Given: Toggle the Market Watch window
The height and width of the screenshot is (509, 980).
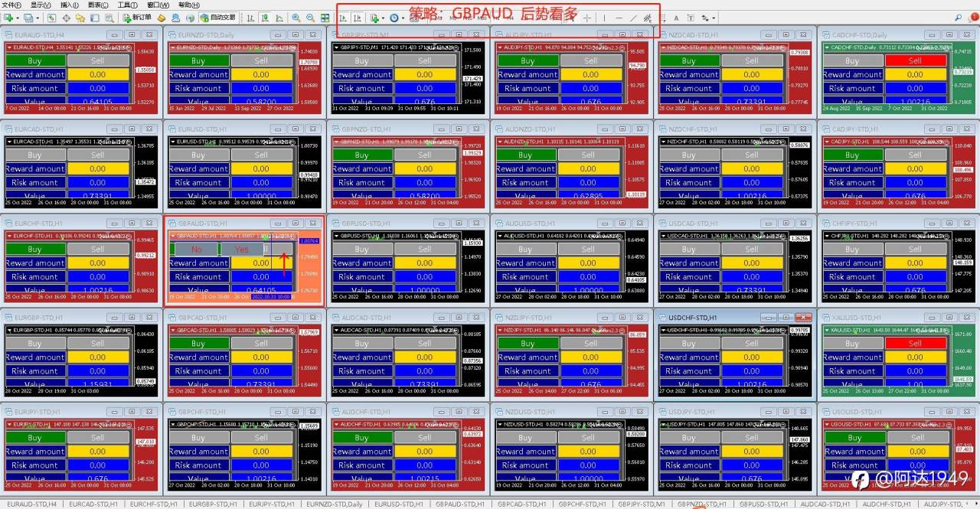Looking at the screenshot, I should [x=51, y=17].
